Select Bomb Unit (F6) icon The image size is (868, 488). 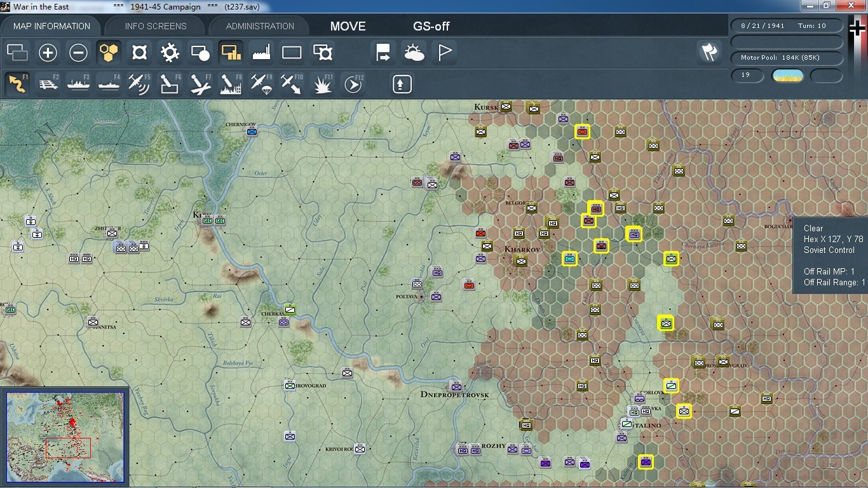pyautogui.click(x=170, y=83)
